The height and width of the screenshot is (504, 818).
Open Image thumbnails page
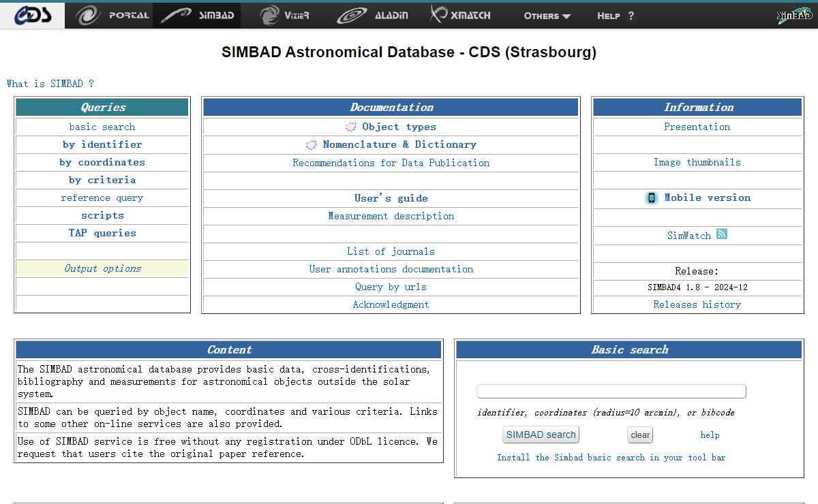(697, 162)
